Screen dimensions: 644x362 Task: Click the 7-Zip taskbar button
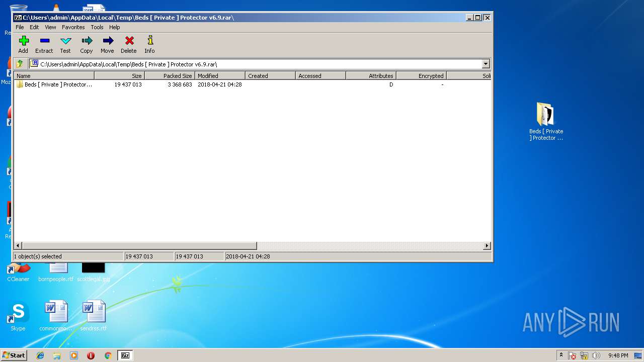tap(125, 355)
